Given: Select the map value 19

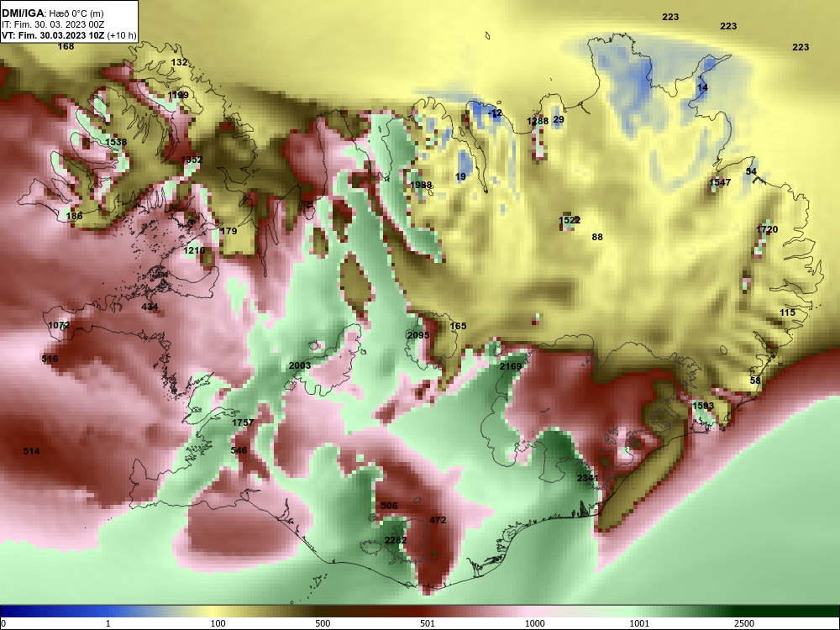Looking at the screenshot, I should (460, 176).
